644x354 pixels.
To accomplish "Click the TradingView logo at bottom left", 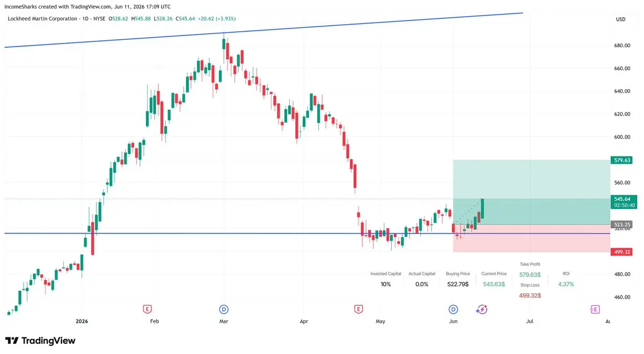I will pos(40,341).
